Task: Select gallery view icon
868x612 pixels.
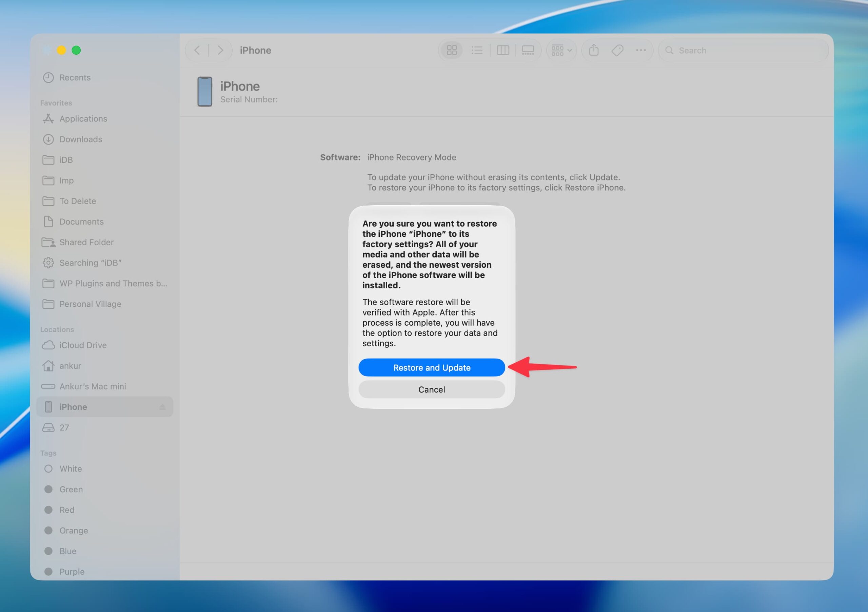Action: tap(528, 50)
